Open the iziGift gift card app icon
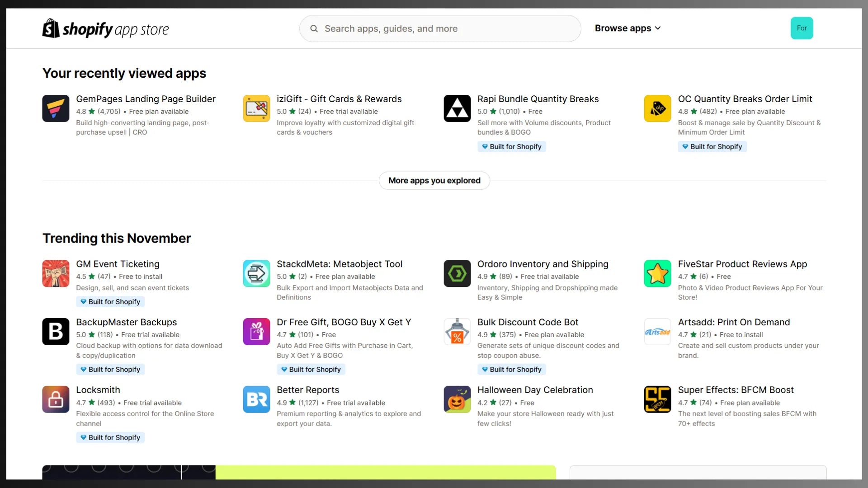This screenshot has width=868, height=488. coord(256,108)
